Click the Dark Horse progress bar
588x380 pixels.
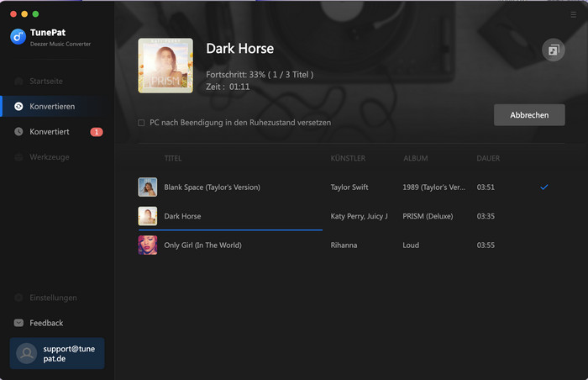coord(230,230)
